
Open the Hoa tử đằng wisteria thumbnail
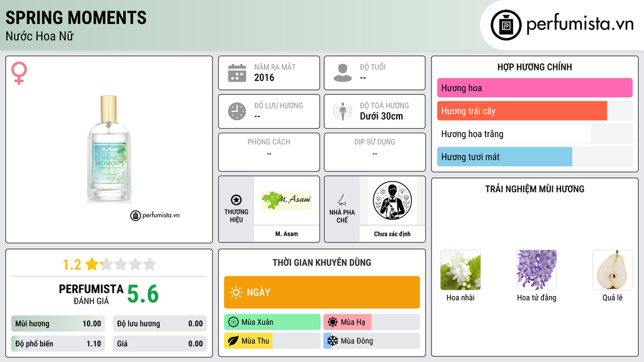(x=536, y=270)
